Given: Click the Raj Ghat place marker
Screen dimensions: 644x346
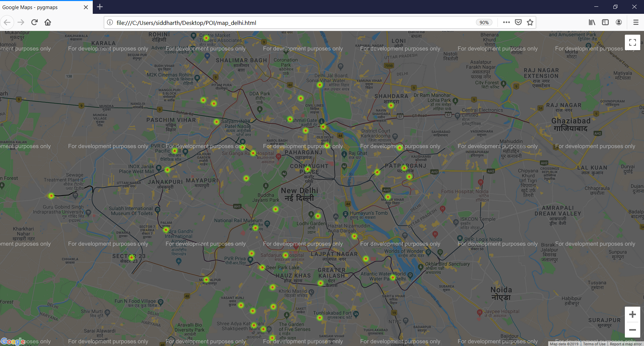Looking at the screenshot, I should [344, 154].
